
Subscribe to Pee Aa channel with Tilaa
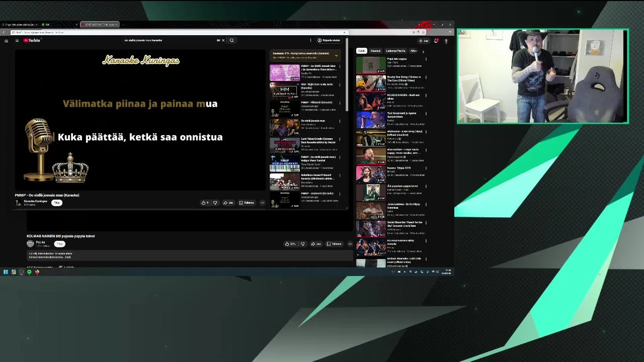(60, 244)
